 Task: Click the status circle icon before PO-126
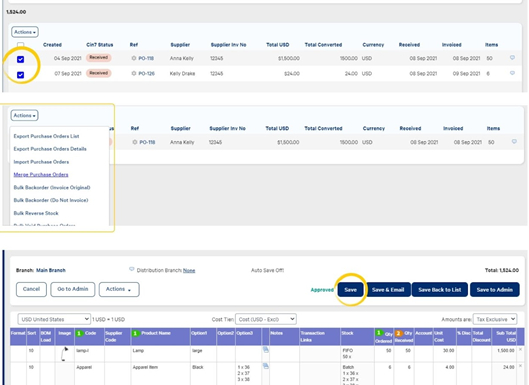coord(134,74)
